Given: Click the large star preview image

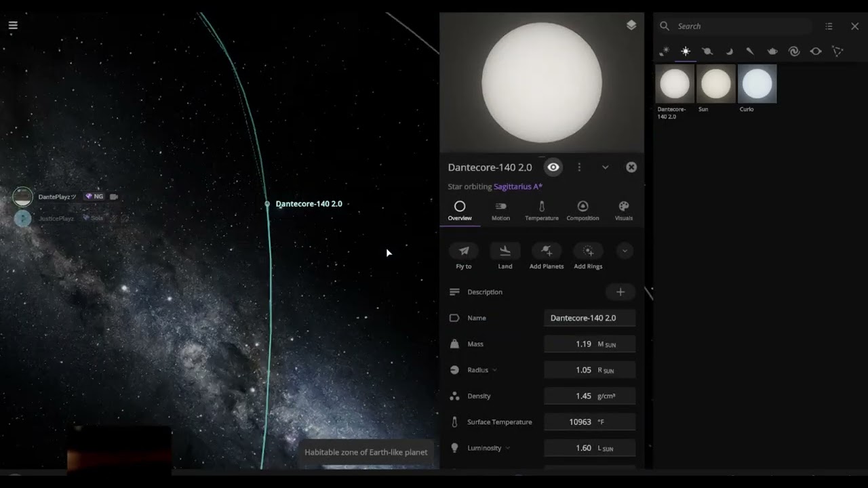Looking at the screenshot, I should tap(542, 83).
